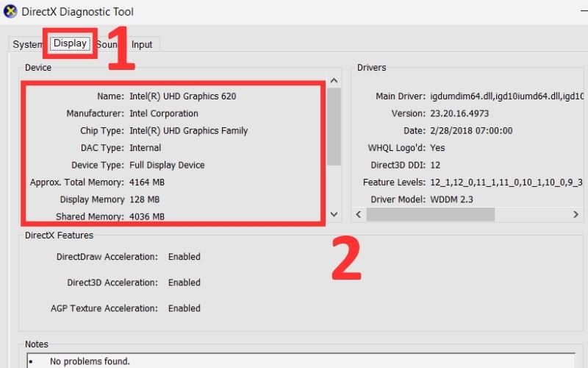This screenshot has width=588, height=368.
Task: Click the DirectX Diagnostic Tool title icon
Action: coord(10,11)
